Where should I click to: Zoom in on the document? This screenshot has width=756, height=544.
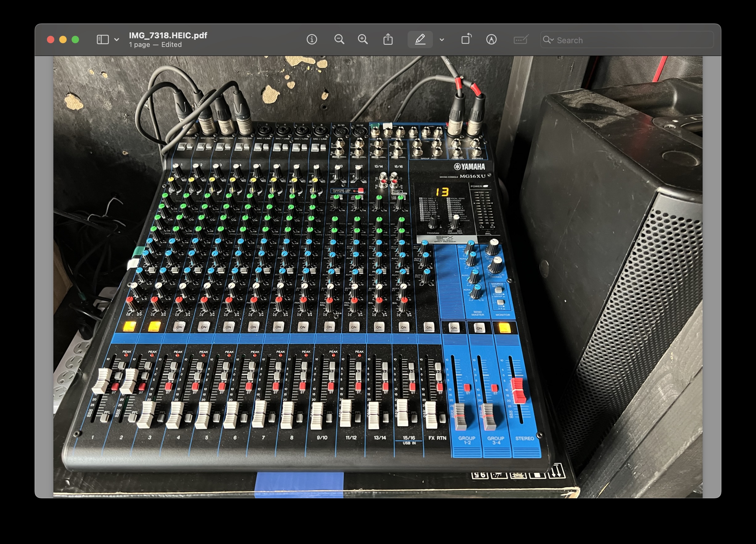click(x=363, y=40)
